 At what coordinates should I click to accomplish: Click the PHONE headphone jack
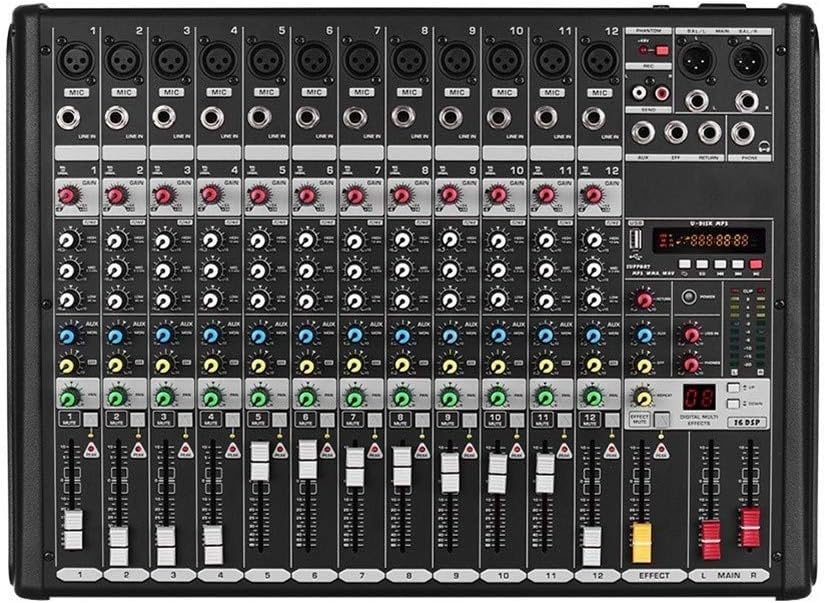pyautogui.click(x=742, y=133)
